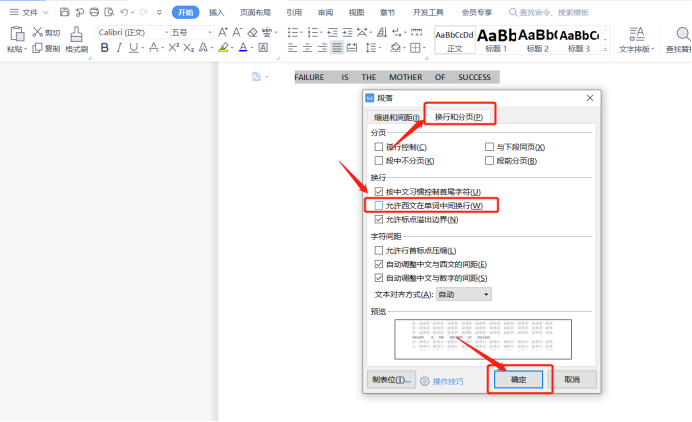Apply distributed alignment
This screenshot has height=422, width=692.
pos(352,48)
